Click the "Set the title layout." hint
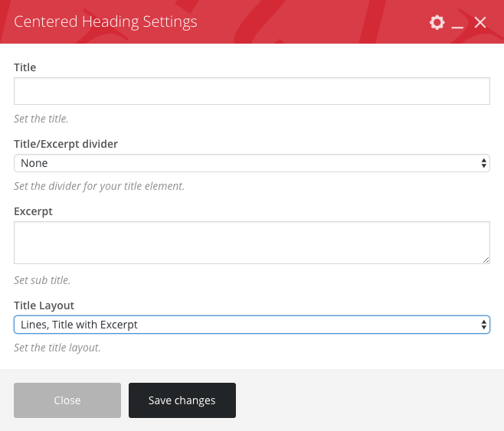Screen dimensions: 504x431 tap(57, 348)
